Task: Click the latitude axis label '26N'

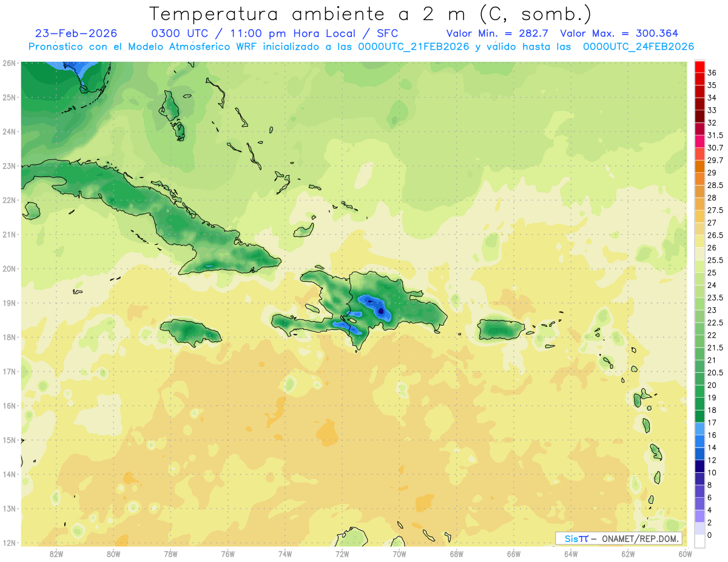Action: [x=9, y=63]
